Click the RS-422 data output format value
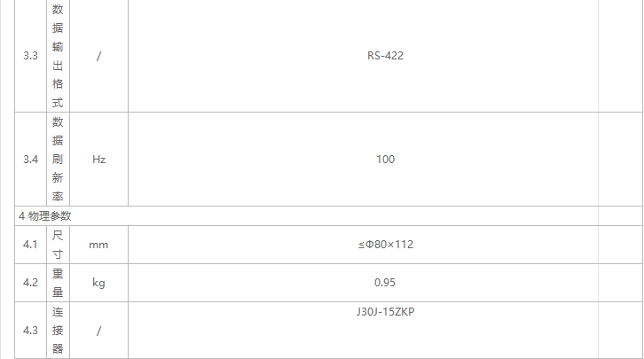The width and height of the screenshot is (644, 359). [x=385, y=56]
